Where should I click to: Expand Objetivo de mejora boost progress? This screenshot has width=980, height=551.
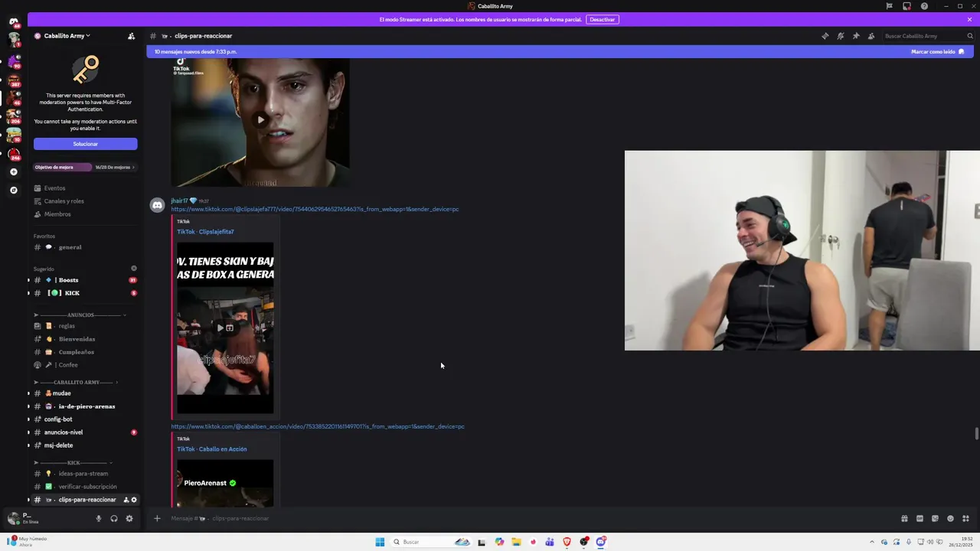[x=85, y=167]
